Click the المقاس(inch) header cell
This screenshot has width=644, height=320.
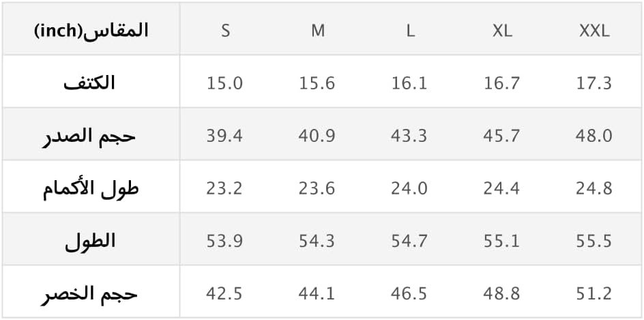pyautogui.click(x=91, y=31)
